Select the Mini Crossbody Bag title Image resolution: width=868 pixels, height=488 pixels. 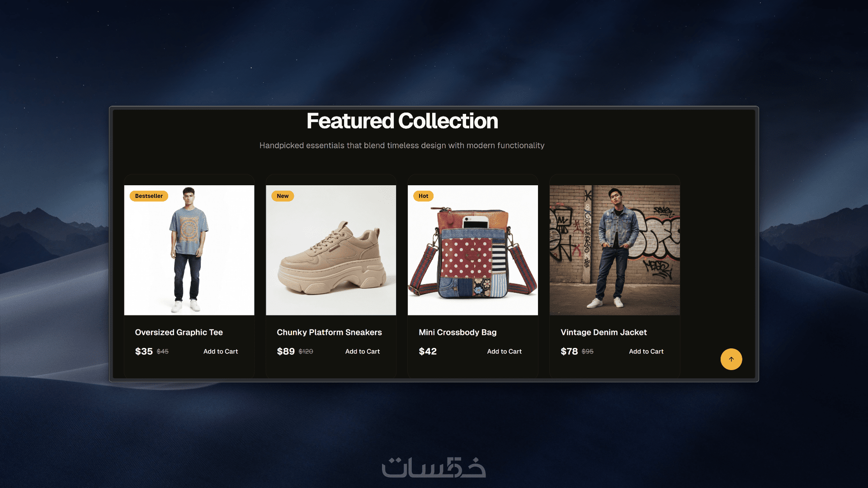(458, 332)
